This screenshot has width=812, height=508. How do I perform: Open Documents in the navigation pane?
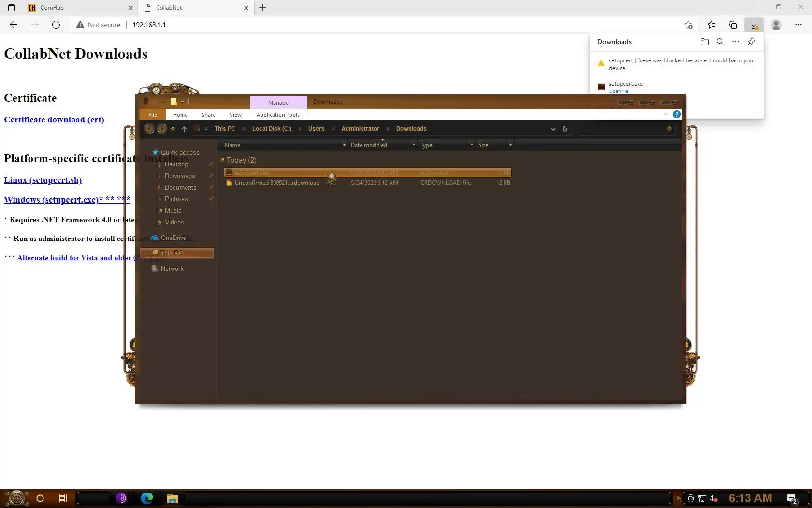point(181,188)
